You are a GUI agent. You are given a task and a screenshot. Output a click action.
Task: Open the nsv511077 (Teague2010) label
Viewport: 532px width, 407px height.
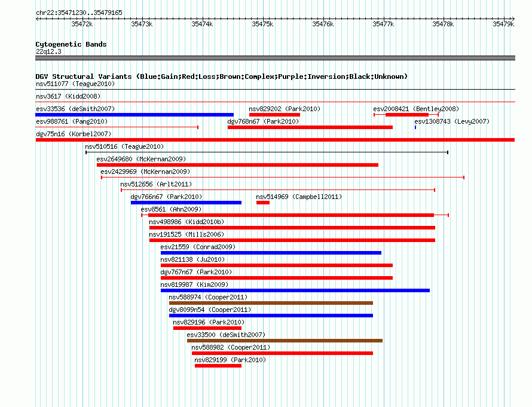(x=75, y=84)
